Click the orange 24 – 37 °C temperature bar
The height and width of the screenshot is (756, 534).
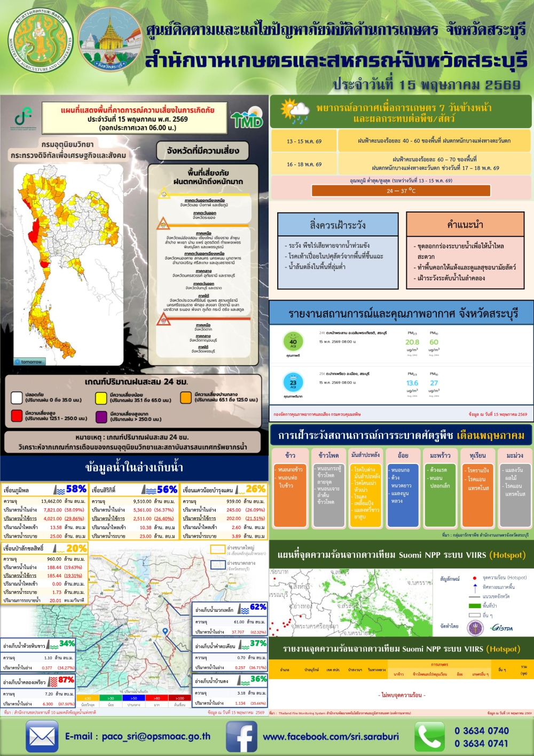(401, 191)
